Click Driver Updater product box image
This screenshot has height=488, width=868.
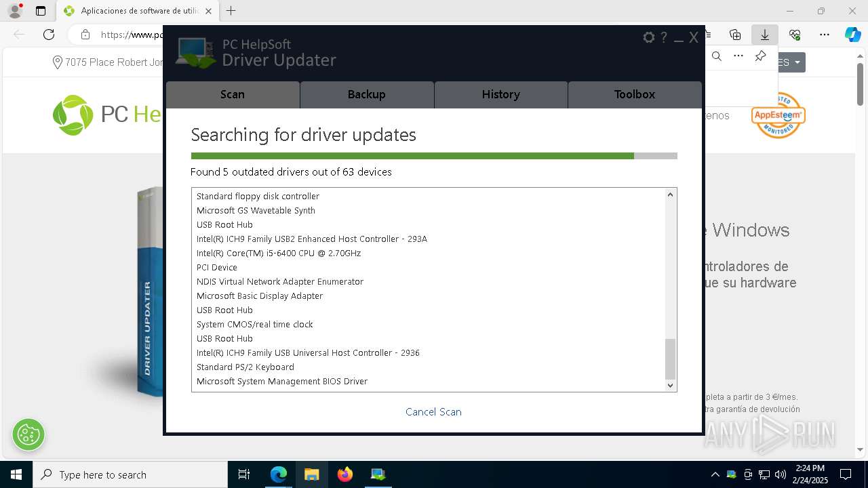tap(151, 291)
